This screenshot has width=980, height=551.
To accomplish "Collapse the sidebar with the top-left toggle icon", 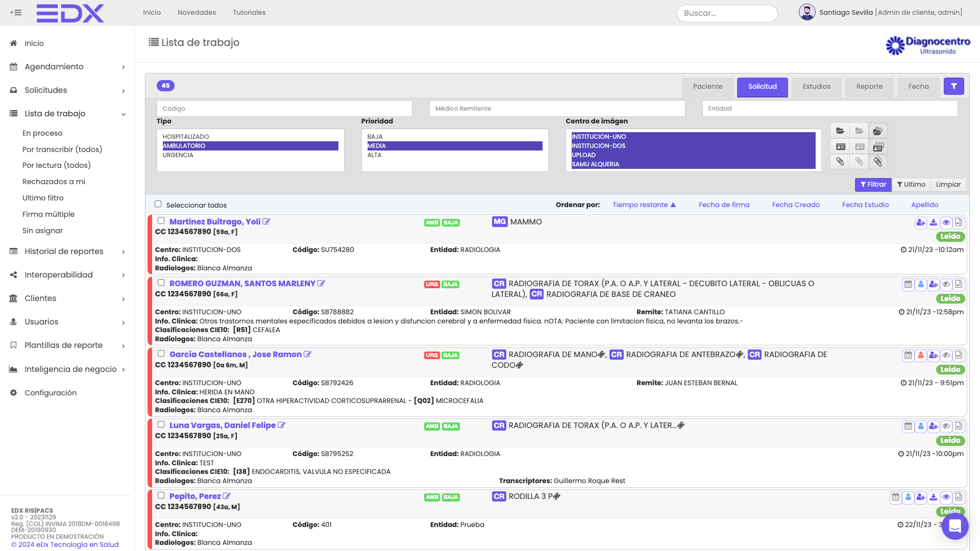I will click(16, 12).
